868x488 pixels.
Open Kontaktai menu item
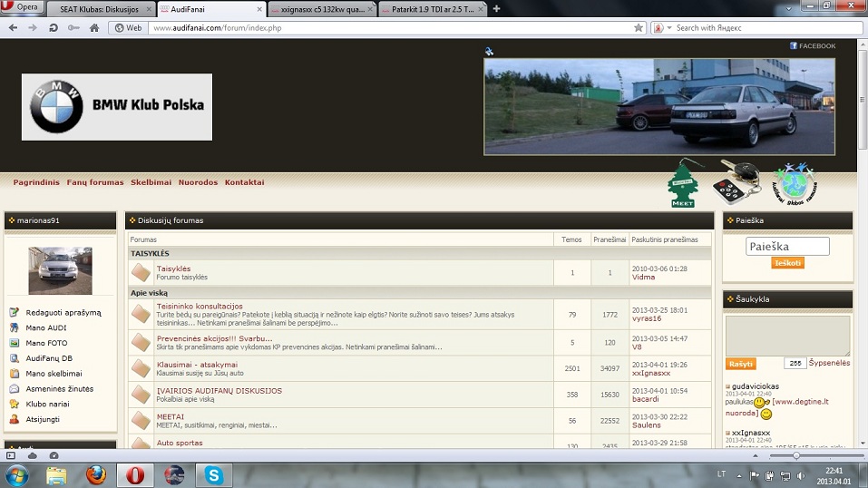click(x=244, y=182)
